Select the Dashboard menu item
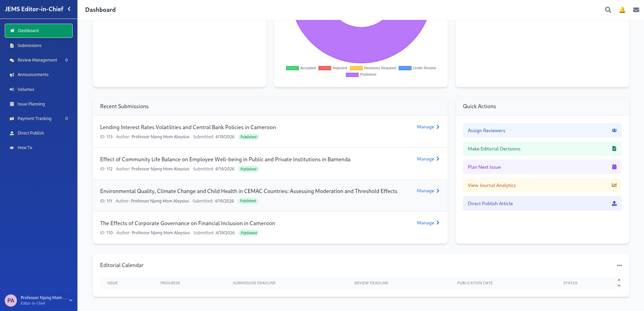Screen dimensions: 644x311 click(x=39, y=31)
